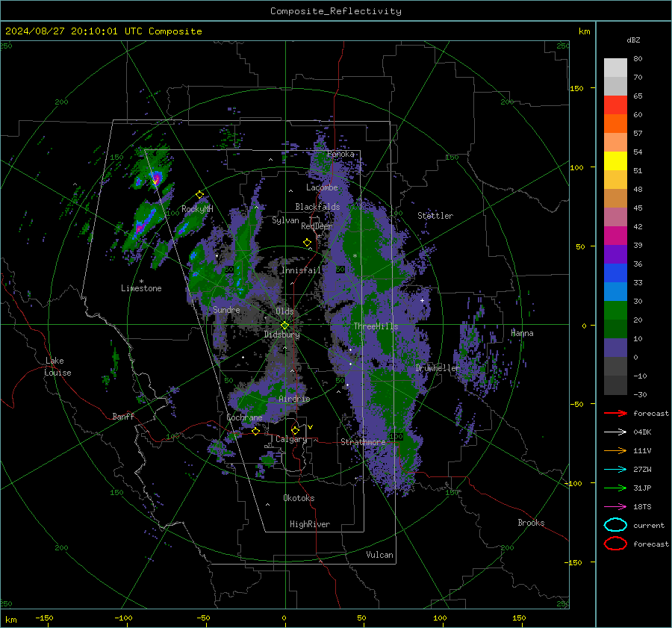Screen dimensions: 672x628
Task: Select the yellow diamond above Calgary label
Action: tap(295, 430)
